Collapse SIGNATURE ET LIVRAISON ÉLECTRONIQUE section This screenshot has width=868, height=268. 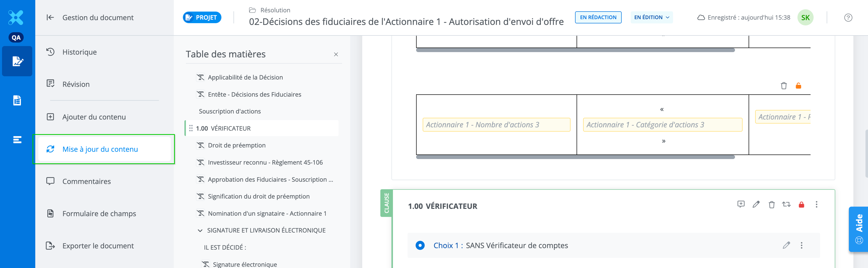(x=200, y=231)
